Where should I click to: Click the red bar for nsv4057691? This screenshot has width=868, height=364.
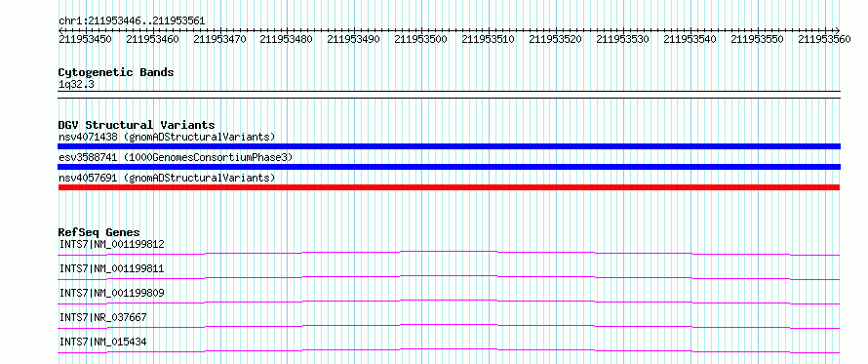coord(449,187)
